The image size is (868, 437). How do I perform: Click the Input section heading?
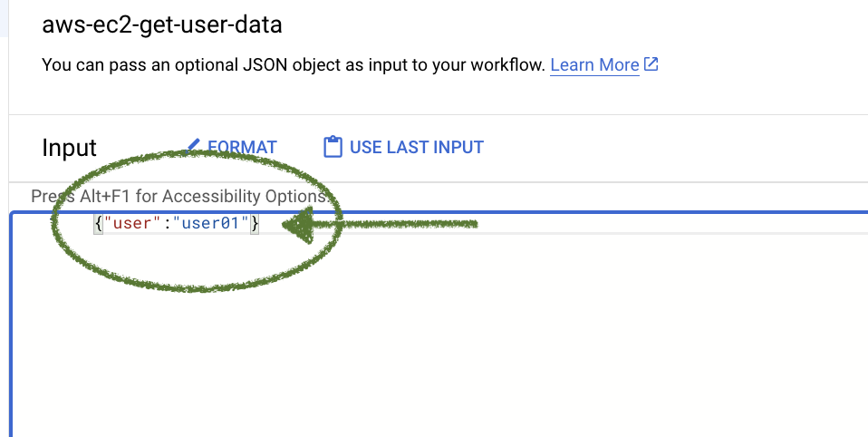pos(69,148)
